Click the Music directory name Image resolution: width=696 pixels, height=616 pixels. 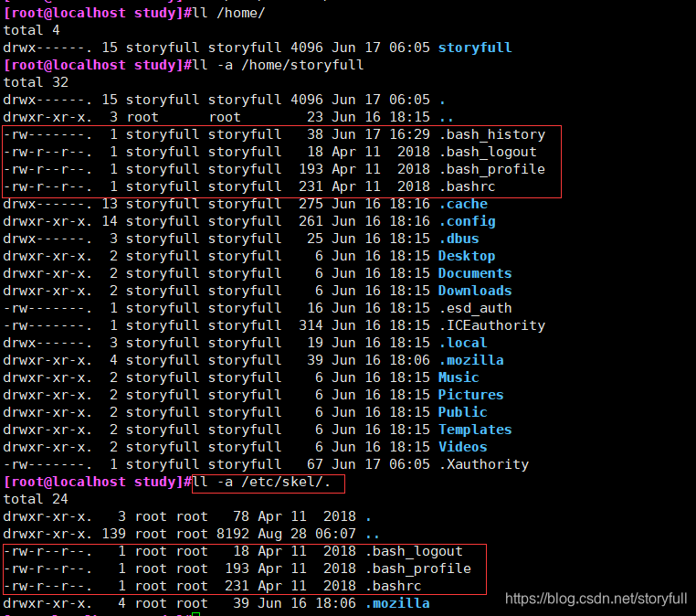pos(459,377)
